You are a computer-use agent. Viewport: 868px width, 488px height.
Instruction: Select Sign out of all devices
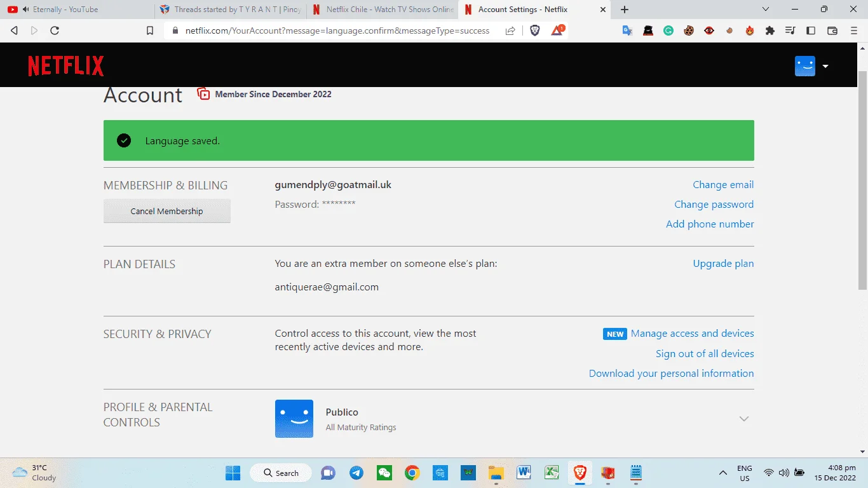pos(705,354)
